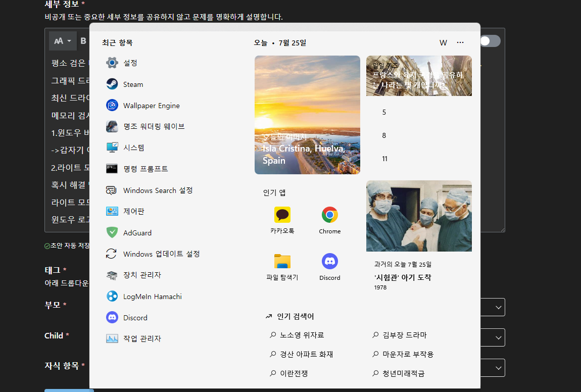Search the 청년미래적금 trending query
The image size is (581, 392).
(398, 373)
